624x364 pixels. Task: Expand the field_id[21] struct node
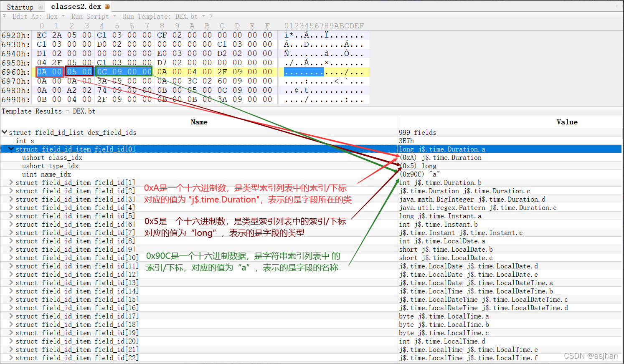[11, 349]
